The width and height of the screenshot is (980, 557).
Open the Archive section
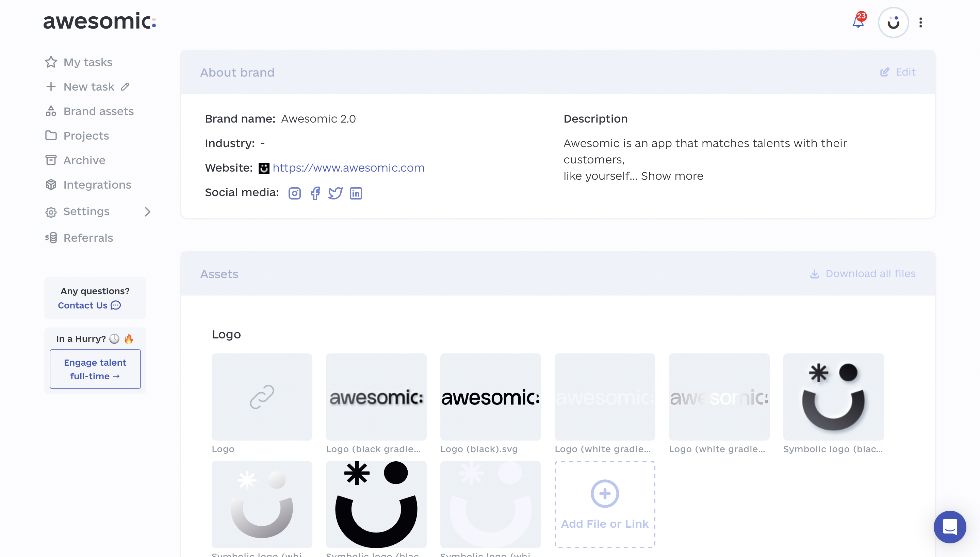pyautogui.click(x=84, y=160)
